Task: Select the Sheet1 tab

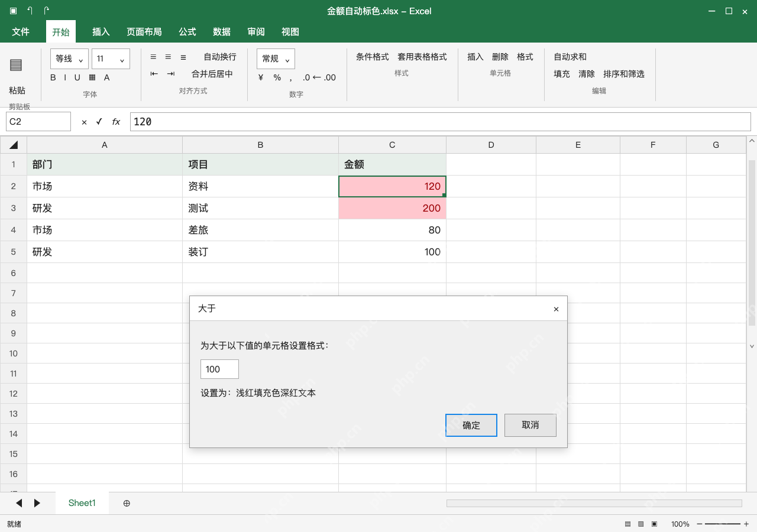Action: tap(82, 503)
